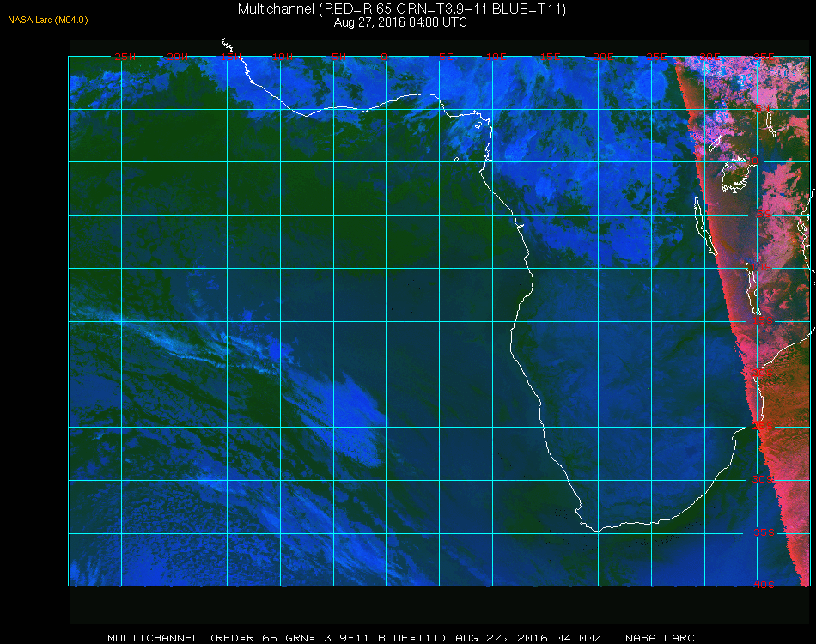Click the 25E longitude label

tap(656, 57)
